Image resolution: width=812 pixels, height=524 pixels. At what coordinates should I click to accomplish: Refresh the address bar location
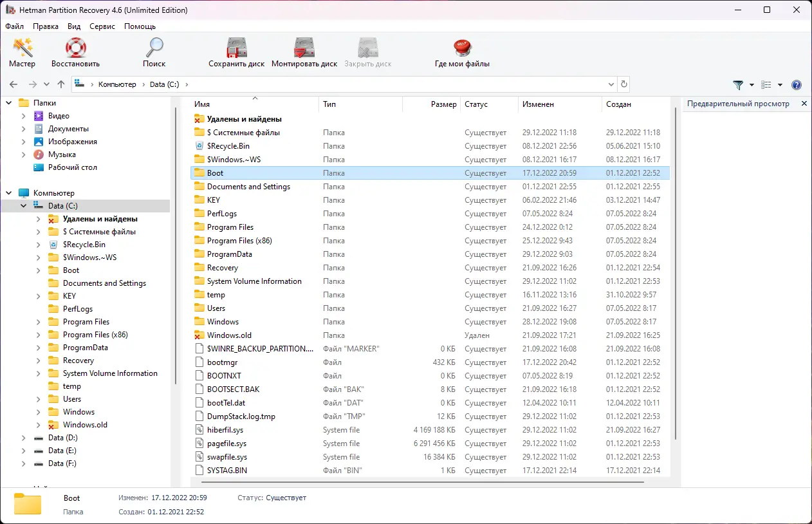623,84
